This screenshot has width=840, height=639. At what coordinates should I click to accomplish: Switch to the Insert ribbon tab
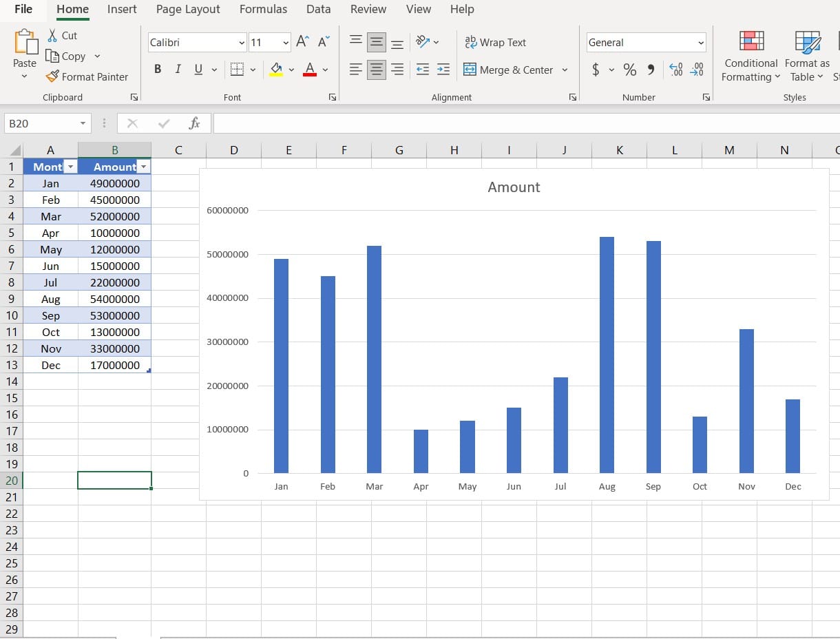click(x=122, y=10)
